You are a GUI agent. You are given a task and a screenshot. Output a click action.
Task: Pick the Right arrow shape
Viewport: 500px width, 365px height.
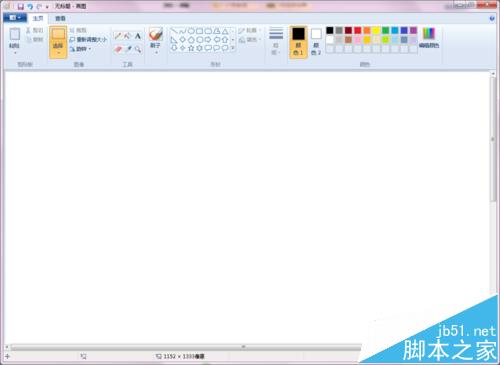pos(208,40)
